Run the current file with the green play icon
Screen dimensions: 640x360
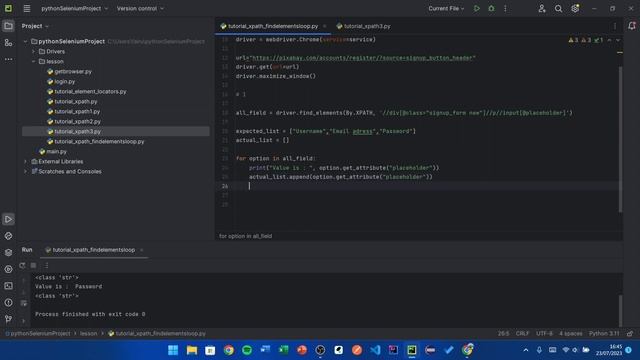pos(476,8)
